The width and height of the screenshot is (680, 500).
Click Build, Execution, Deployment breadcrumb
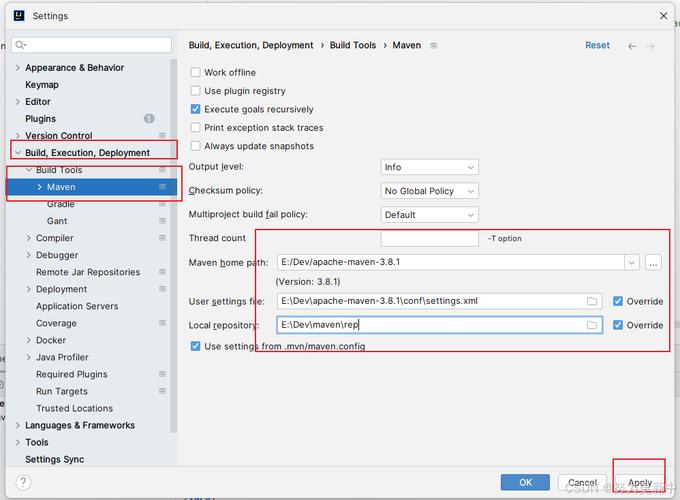tap(251, 45)
